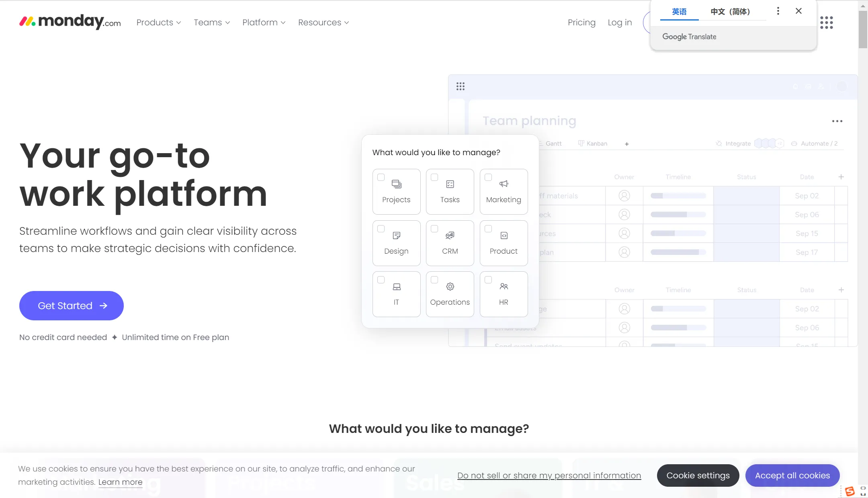Open the Pricing page
The height and width of the screenshot is (498, 868).
click(x=581, y=23)
